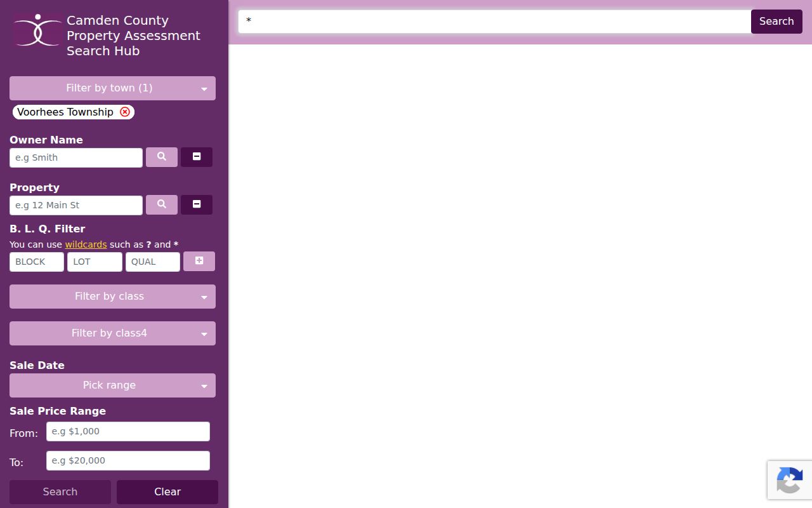812x508 pixels.
Task: Open the Filter by class4 dropdown
Action: coord(112,333)
